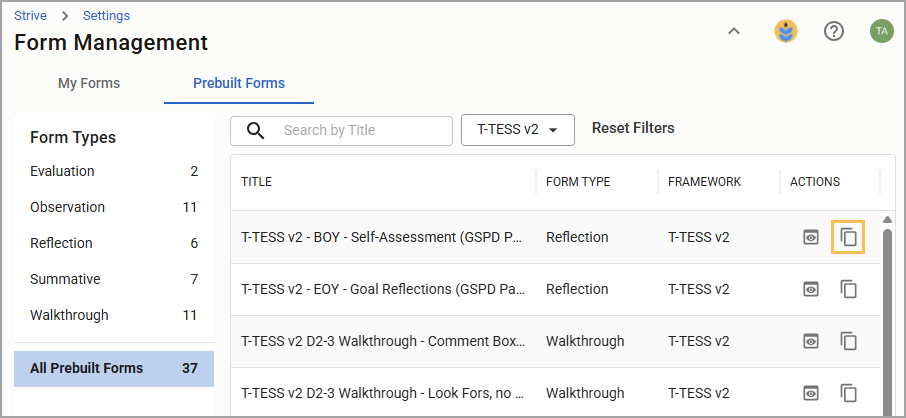Image resolution: width=906 pixels, height=418 pixels.
Task: Select row title T-TESS v2 - BOY - Self-Assessment
Action: pos(383,237)
